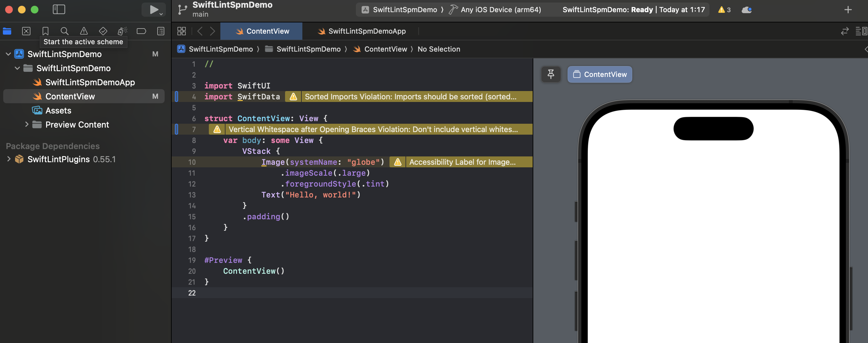Click line number 10 in the gutter
The image size is (868, 343).
tap(192, 162)
